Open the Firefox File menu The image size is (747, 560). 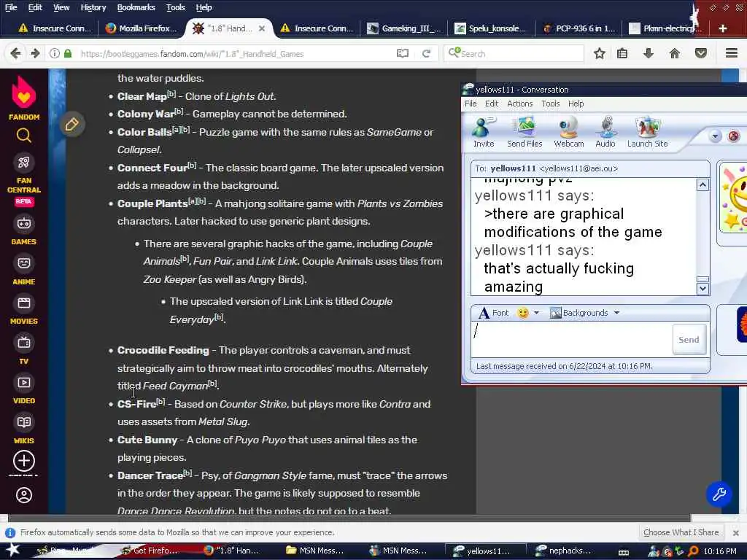[x=11, y=7]
